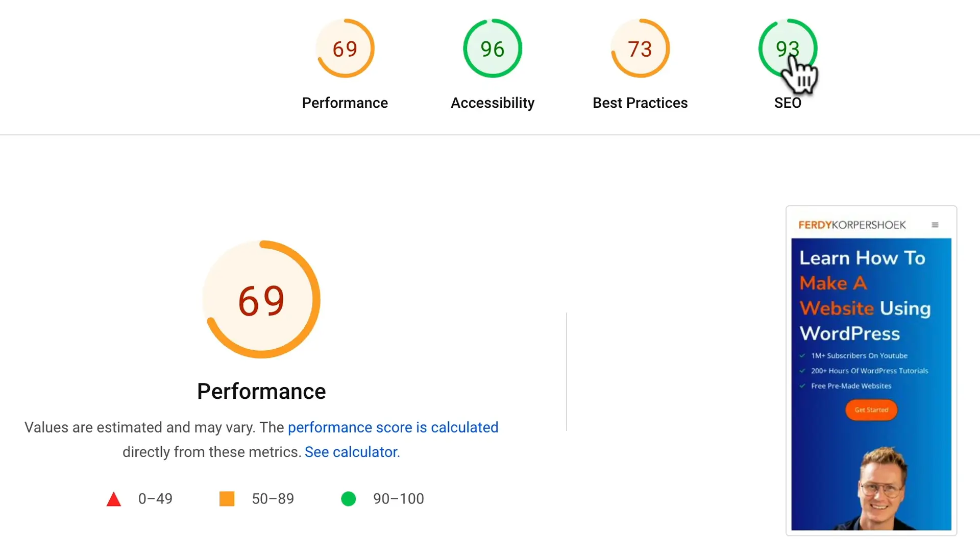Click the green circle 90–100 legend icon
The height and width of the screenshot is (553, 980).
point(349,499)
